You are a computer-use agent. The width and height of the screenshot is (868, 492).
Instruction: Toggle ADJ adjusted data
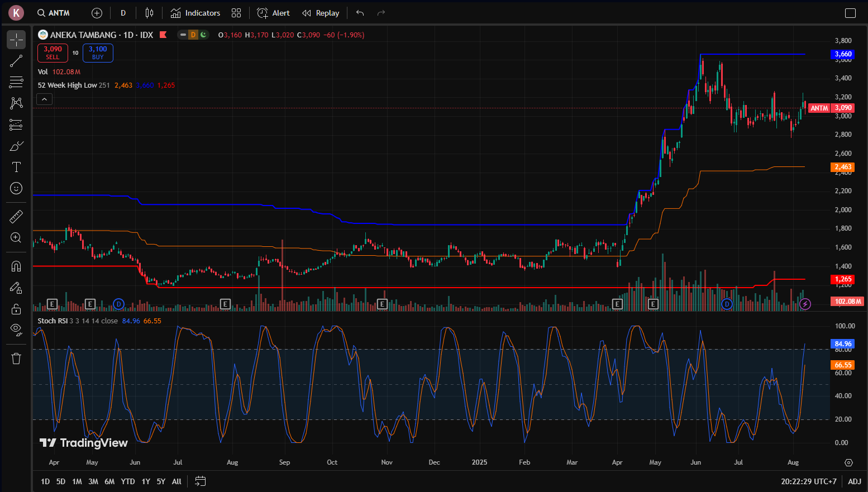click(855, 481)
